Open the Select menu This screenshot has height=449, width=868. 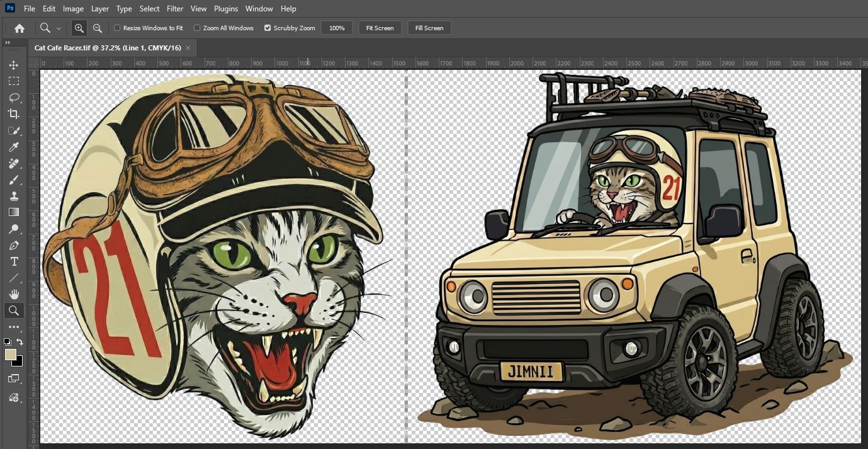coord(150,9)
